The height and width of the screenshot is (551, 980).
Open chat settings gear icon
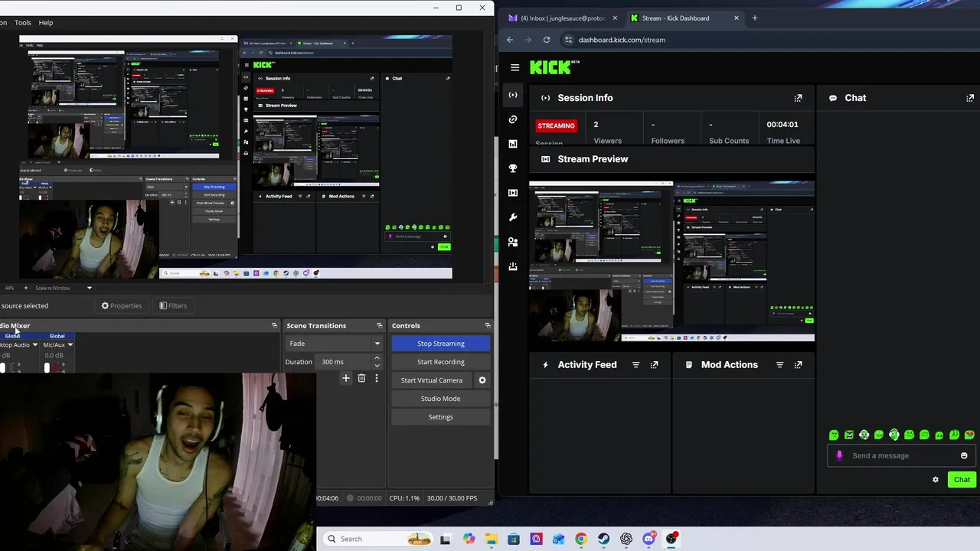pyautogui.click(x=935, y=480)
